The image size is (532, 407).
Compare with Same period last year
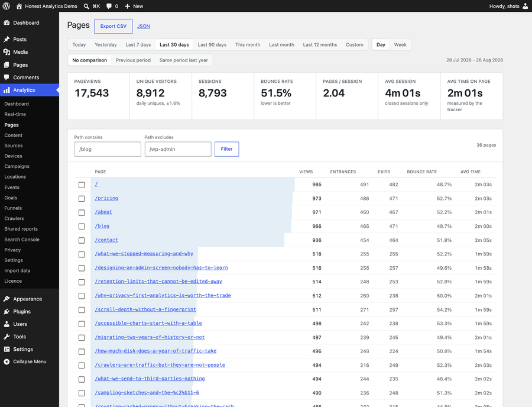(184, 60)
